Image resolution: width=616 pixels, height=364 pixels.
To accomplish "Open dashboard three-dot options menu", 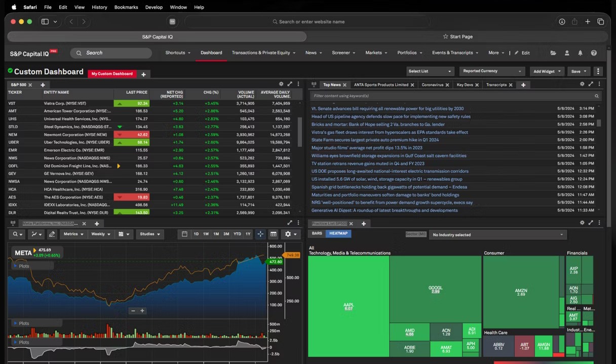I will click(x=598, y=71).
